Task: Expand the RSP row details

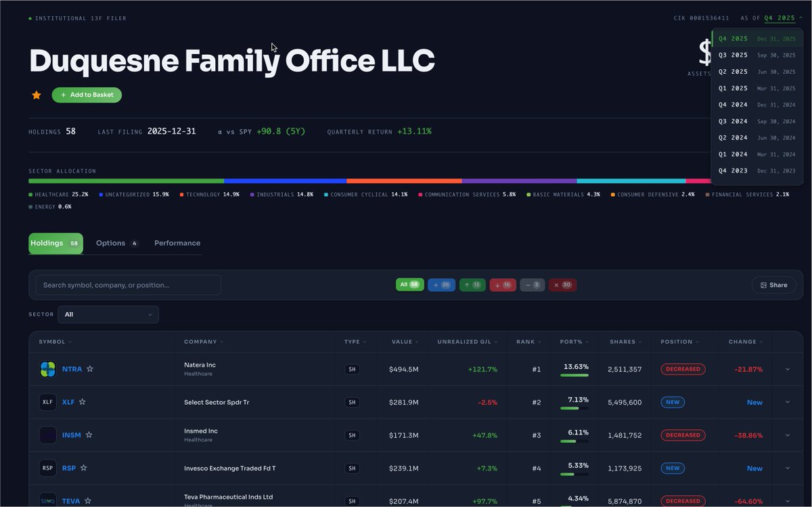Action: 787,468
